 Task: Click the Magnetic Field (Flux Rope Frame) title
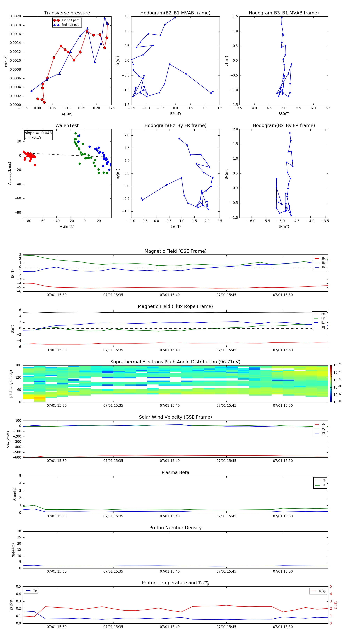[x=175, y=307]
